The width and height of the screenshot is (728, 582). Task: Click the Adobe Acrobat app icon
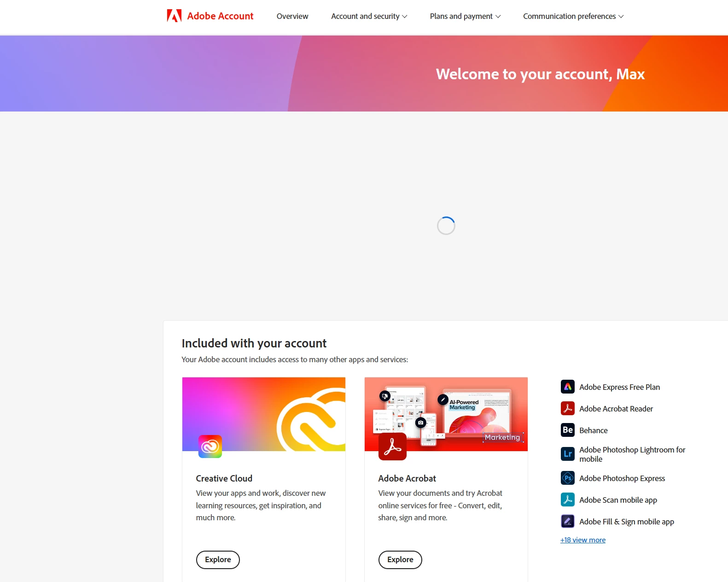point(392,446)
